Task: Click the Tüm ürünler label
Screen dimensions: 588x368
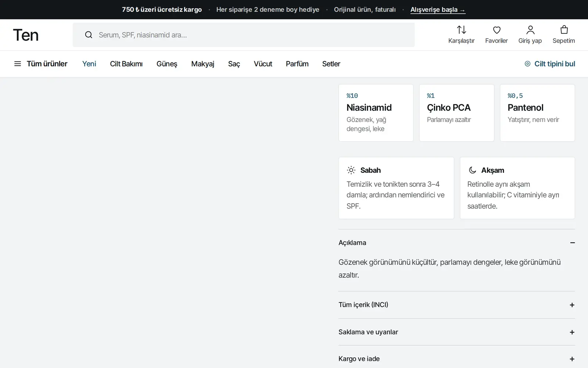Action: [x=47, y=64]
